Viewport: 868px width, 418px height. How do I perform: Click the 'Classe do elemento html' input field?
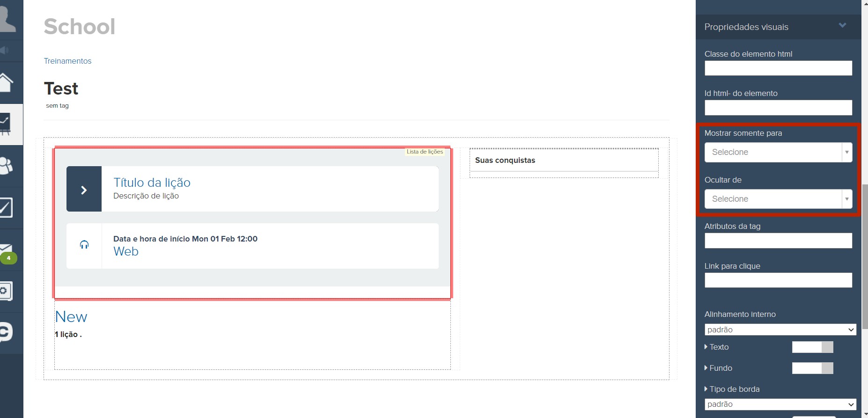pos(778,68)
